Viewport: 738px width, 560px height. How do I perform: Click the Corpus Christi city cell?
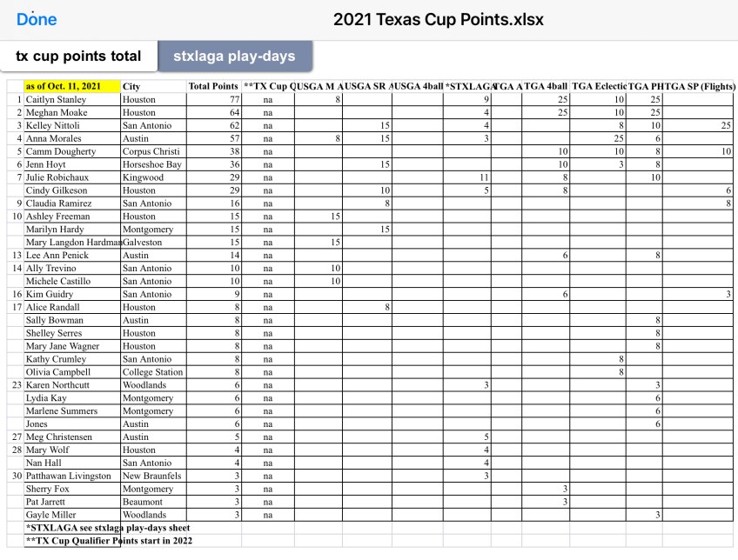tap(151, 151)
